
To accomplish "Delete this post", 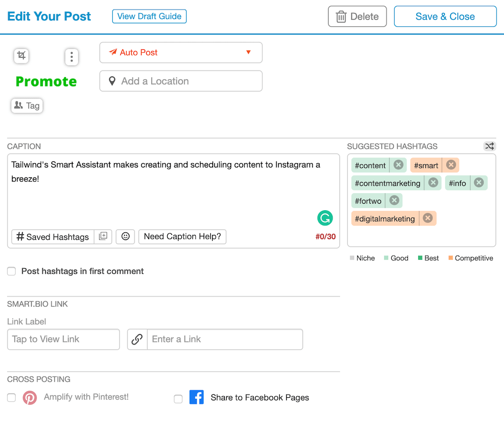I will tap(357, 17).
